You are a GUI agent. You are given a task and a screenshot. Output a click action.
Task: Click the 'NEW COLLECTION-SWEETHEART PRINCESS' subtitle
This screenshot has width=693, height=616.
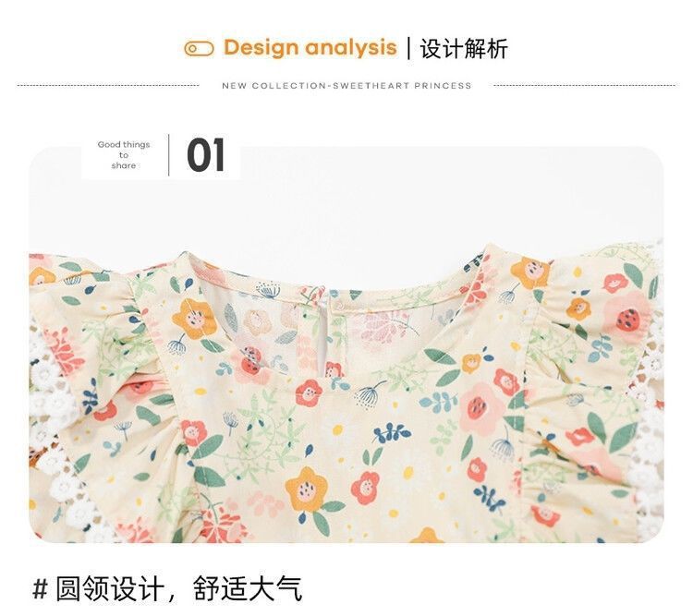coord(346,86)
